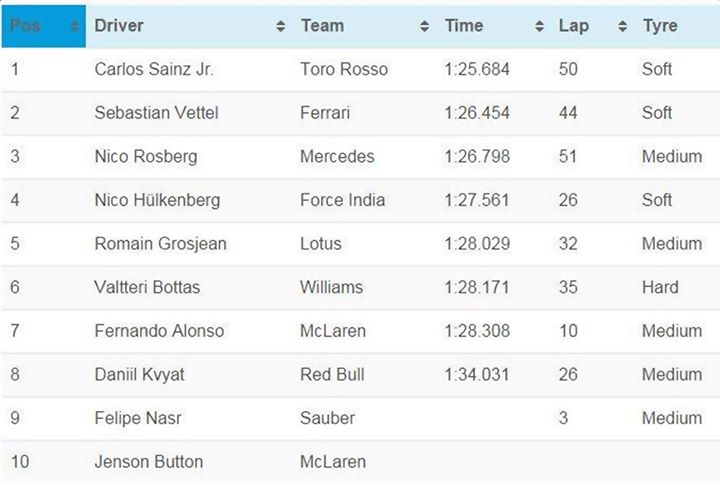Click sort arrows icon next to Team
Screen dimensions: 720x499
(x=424, y=27)
